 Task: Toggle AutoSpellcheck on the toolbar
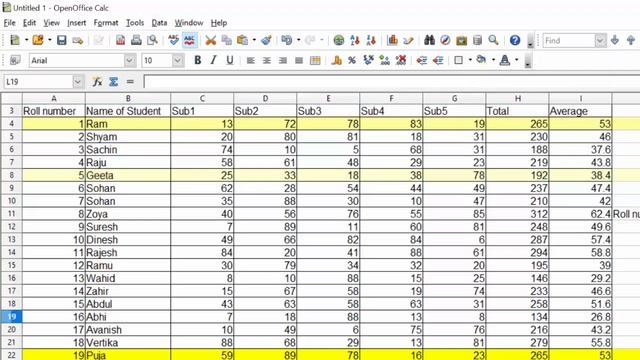coord(189,40)
